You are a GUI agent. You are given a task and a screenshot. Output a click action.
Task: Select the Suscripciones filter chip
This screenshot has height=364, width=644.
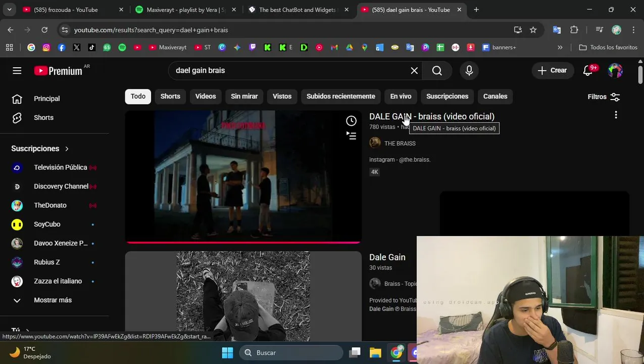coord(447,97)
